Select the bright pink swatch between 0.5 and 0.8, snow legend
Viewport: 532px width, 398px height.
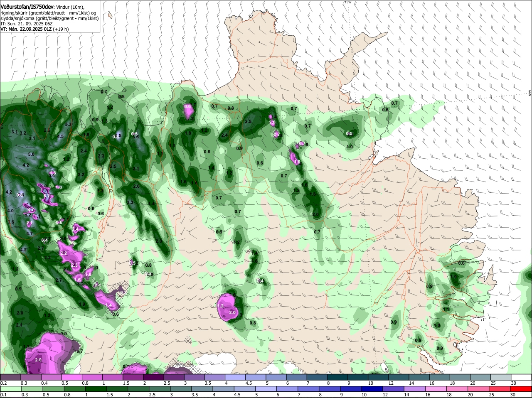point(72,377)
